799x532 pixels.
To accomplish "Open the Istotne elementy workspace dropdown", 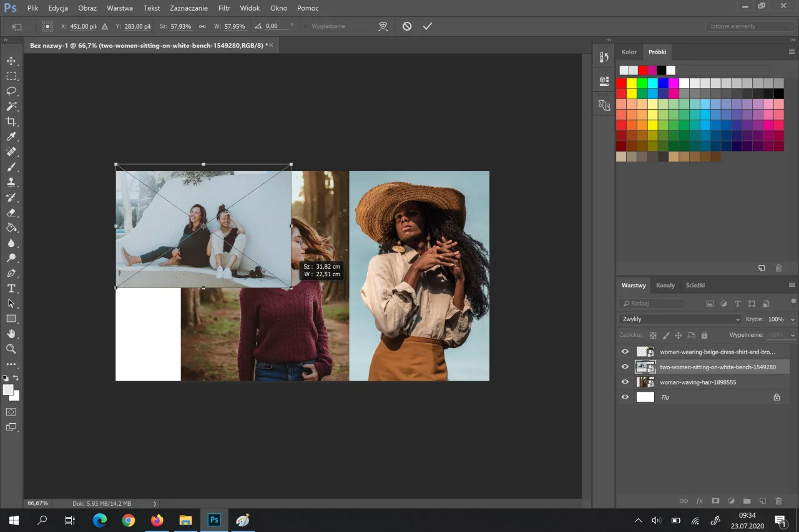I will [x=750, y=26].
